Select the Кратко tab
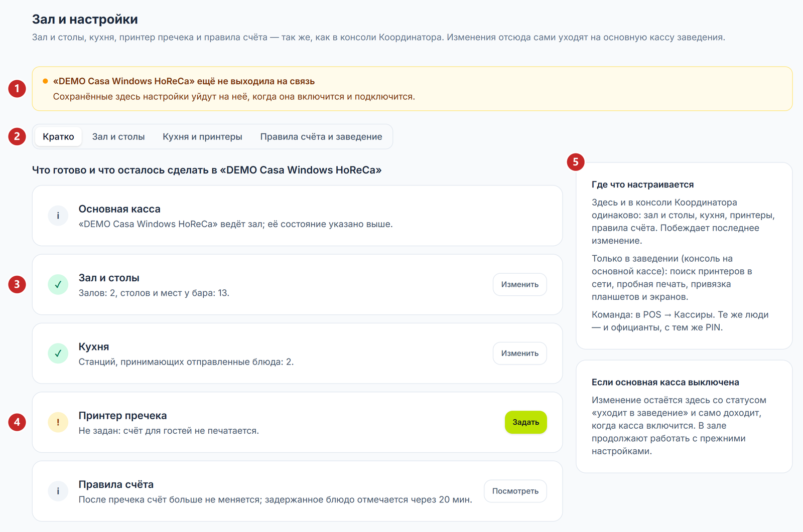Image resolution: width=803 pixels, height=532 pixels. (58, 136)
